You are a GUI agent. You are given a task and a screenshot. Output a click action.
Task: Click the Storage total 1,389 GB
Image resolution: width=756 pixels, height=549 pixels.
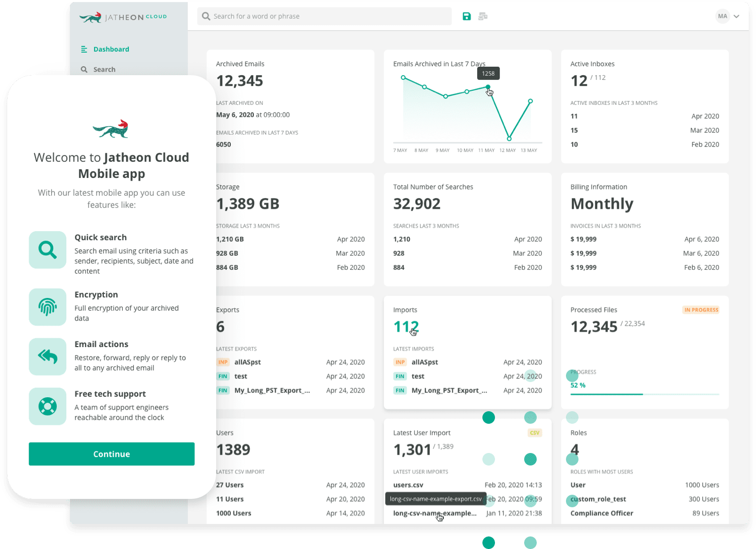pyautogui.click(x=248, y=204)
